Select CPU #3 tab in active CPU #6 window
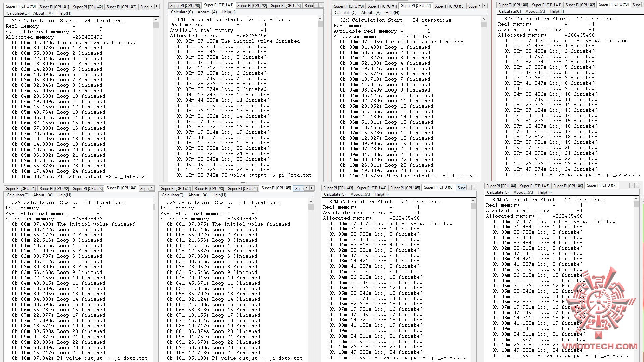The width and height of the screenshot is (644, 362). click(x=338, y=188)
